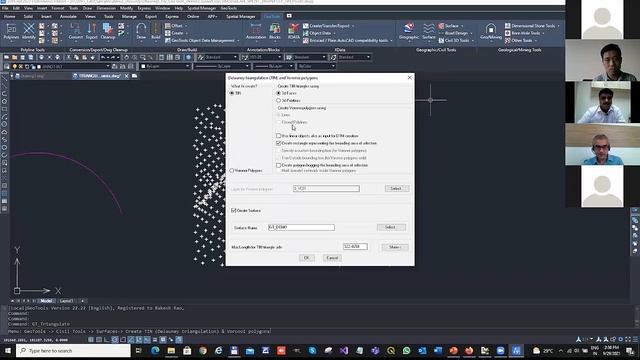Click the Firefox icon in the taskbar
This screenshot has height=360, width=640.
(x=469, y=351)
